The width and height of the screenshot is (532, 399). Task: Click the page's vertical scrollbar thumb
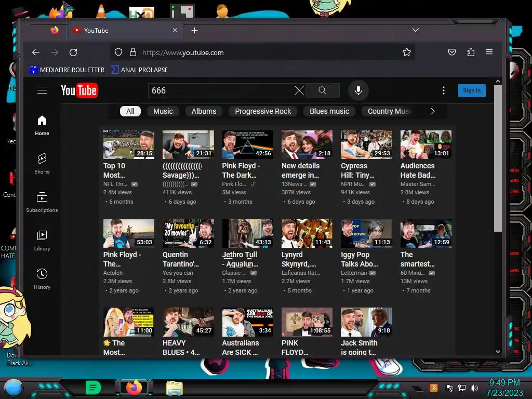tap(497, 158)
